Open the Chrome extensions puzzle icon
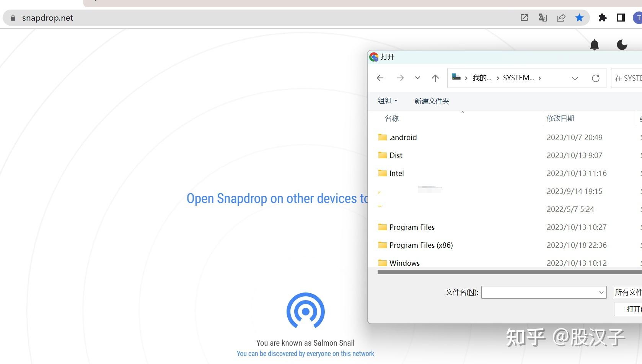 click(x=603, y=18)
